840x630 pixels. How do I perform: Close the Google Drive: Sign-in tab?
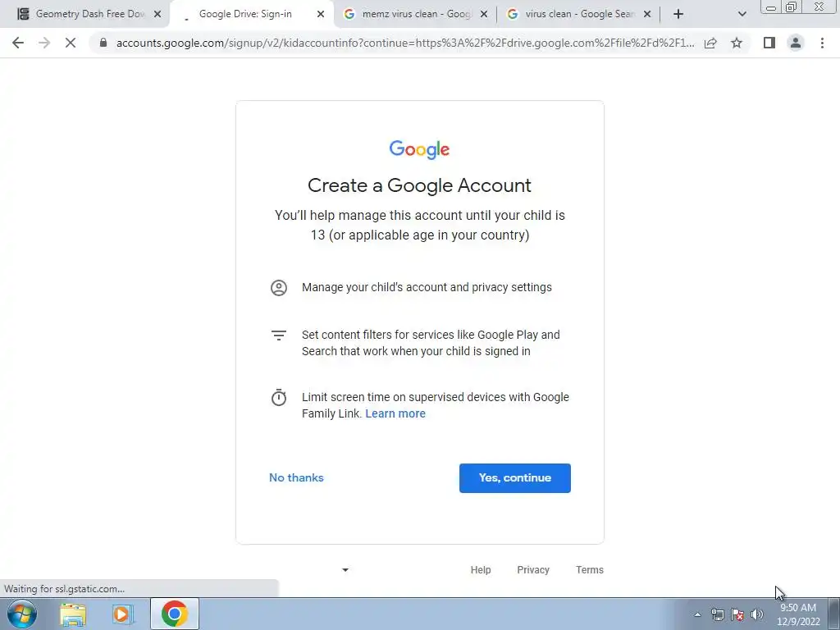pyautogui.click(x=321, y=14)
